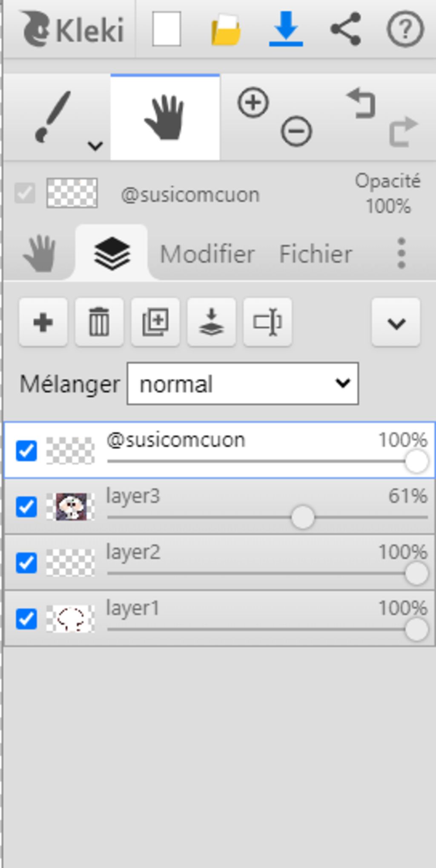Image resolution: width=436 pixels, height=868 pixels.
Task: Expand the layer options chevron button
Action: click(396, 323)
